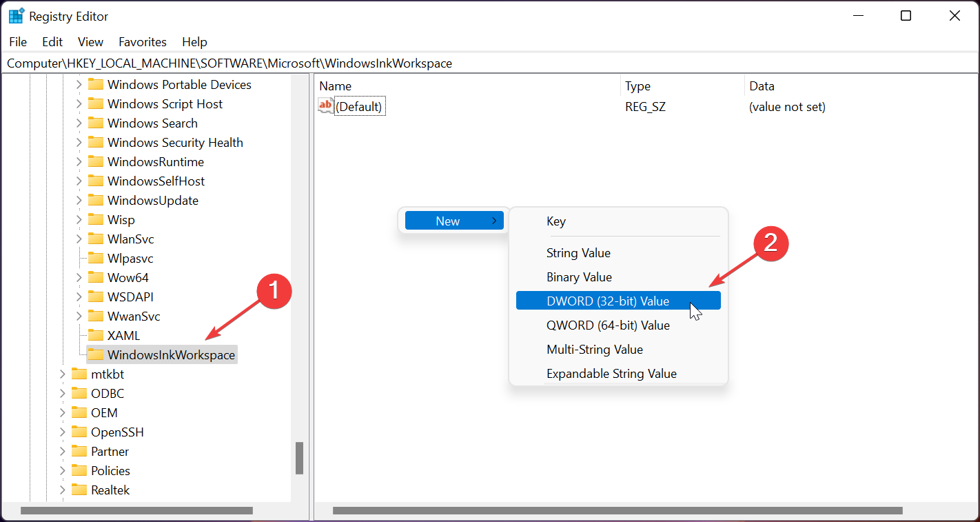Click the Wisp folder icon

(96, 219)
